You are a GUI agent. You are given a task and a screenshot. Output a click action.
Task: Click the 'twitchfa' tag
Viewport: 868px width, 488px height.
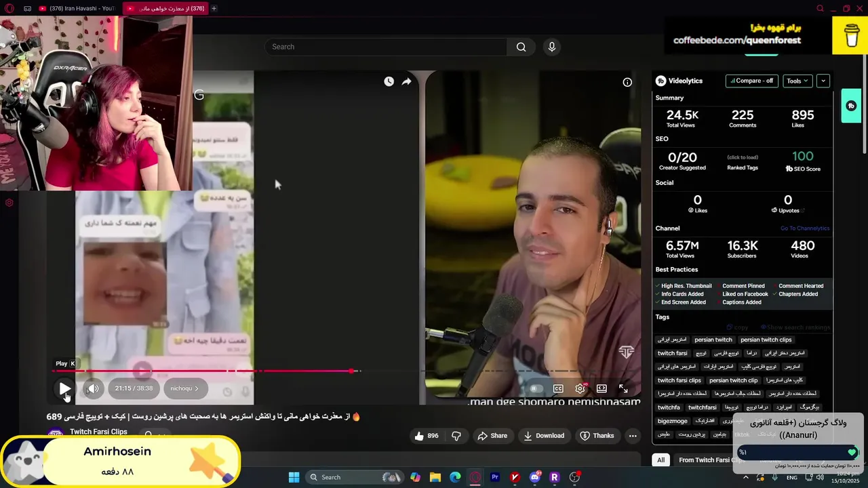(669, 407)
